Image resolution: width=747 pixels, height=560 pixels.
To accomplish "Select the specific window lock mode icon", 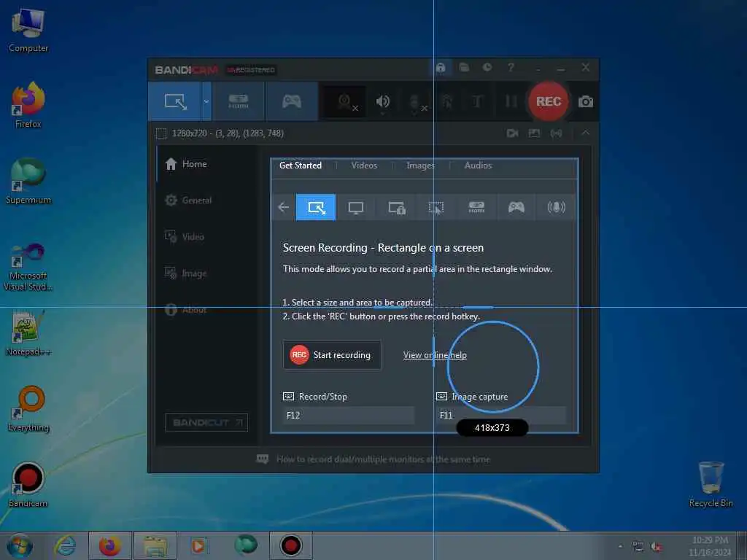I will [x=396, y=207].
